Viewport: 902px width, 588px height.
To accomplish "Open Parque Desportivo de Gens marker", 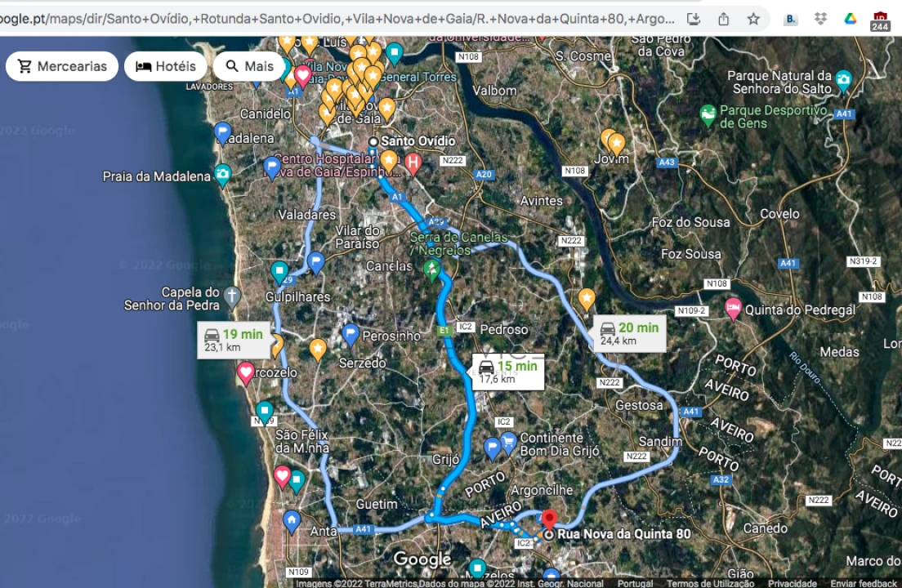I will tap(708, 114).
